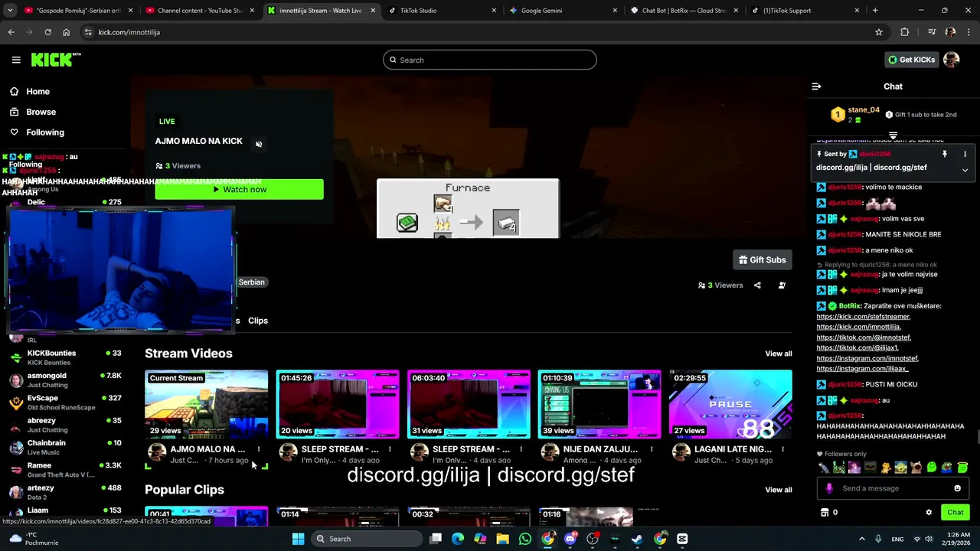Screen dimensions: 980x551
Task: Open the 01:45:26 sleep stream video
Action: 338,404
